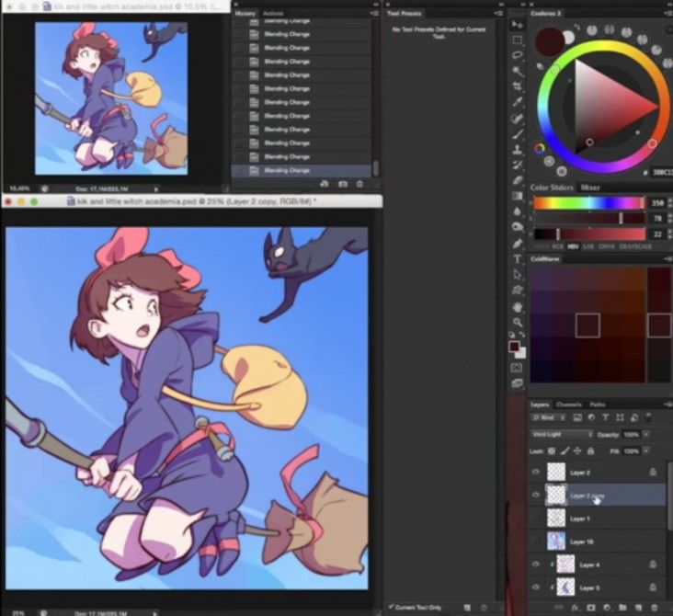Open the ColdWarm panel flyout menu
Viewport: 673px width, 616px height.
click(x=668, y=259)
